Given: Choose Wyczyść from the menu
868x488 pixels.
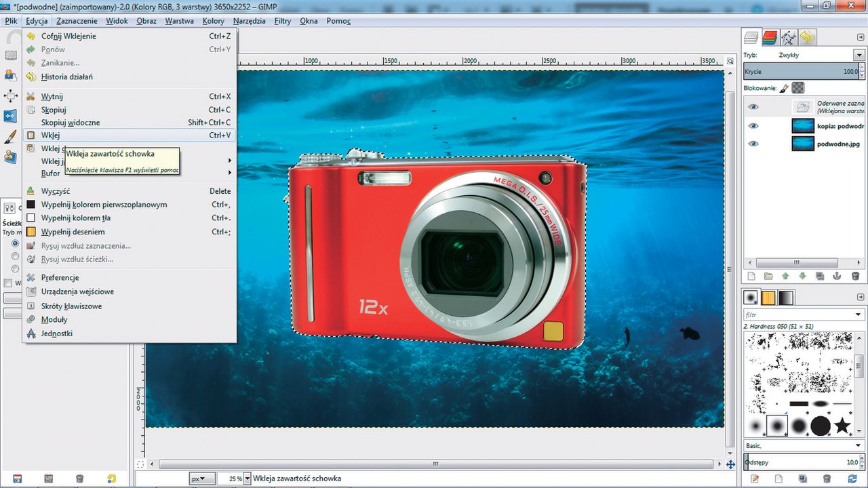Looking at the screenshot, I should coord(130,191).
